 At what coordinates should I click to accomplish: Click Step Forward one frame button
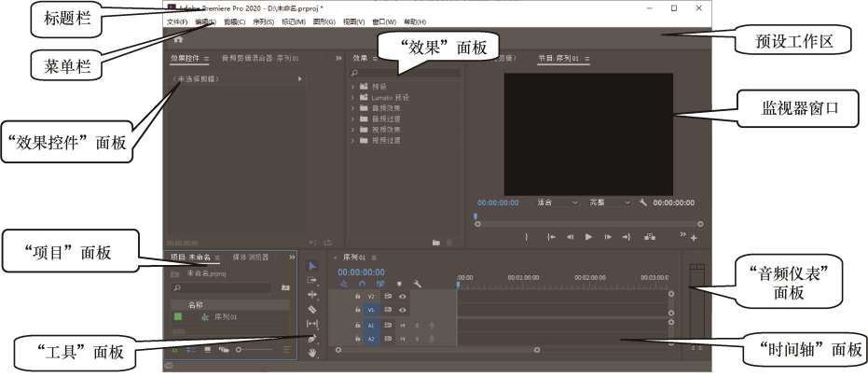608,237
